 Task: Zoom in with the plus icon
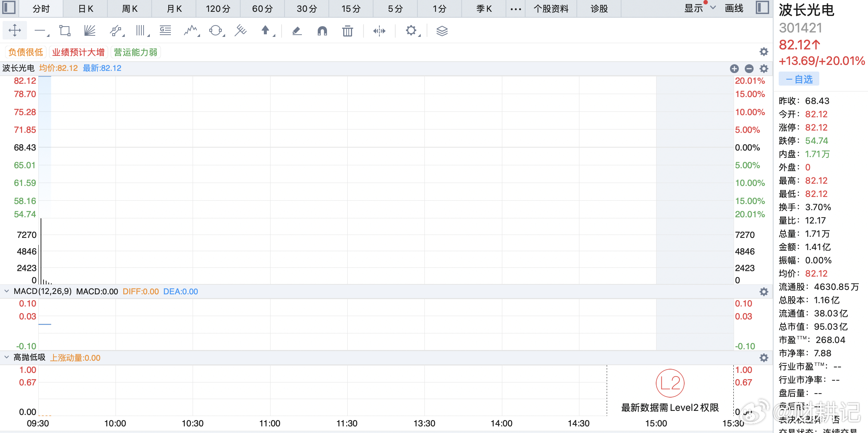click(x=734, y=68)
